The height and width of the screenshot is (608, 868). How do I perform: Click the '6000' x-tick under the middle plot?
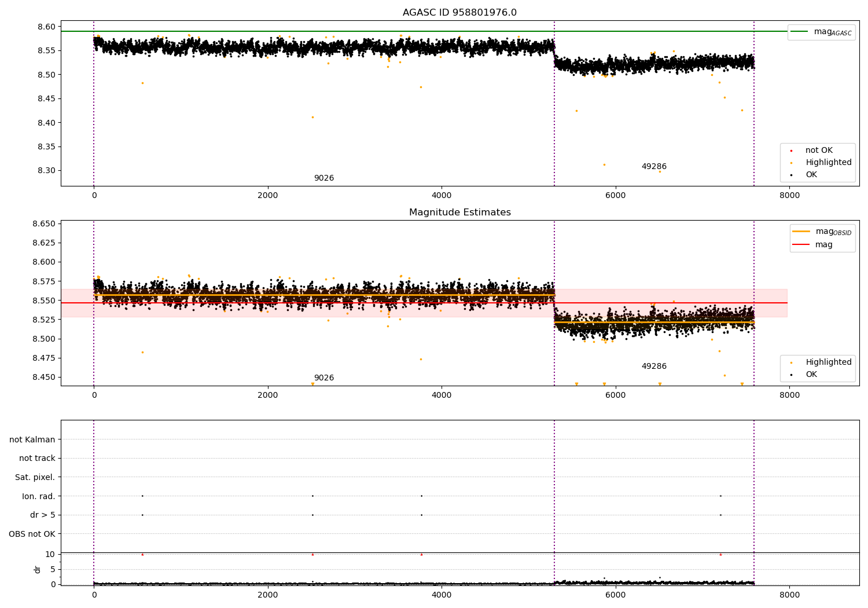616,395
